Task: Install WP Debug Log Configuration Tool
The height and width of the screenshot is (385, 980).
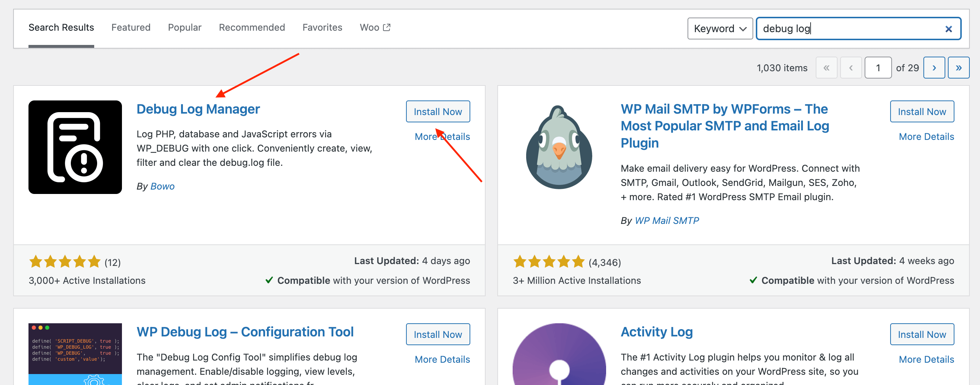Action: tap(438, 334)
